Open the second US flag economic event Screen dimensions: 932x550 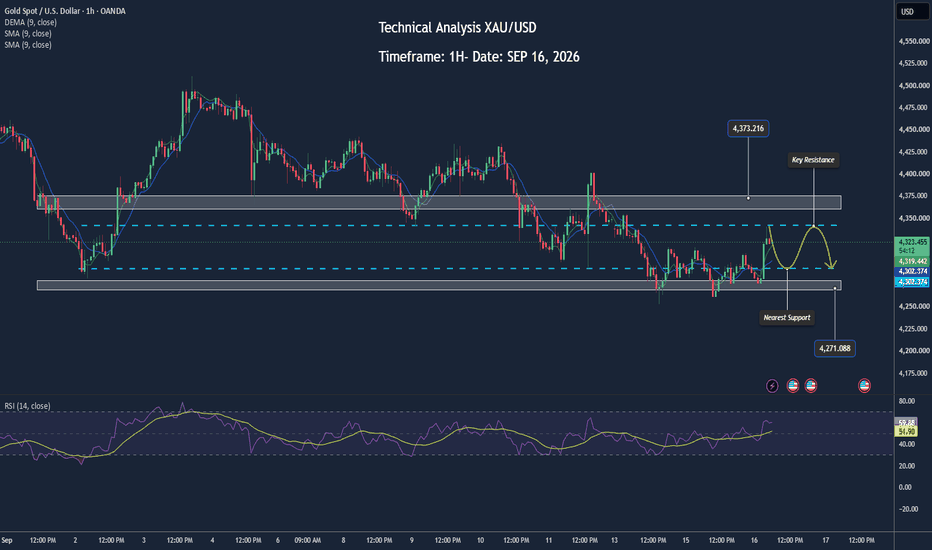click(x=810, y=386)
